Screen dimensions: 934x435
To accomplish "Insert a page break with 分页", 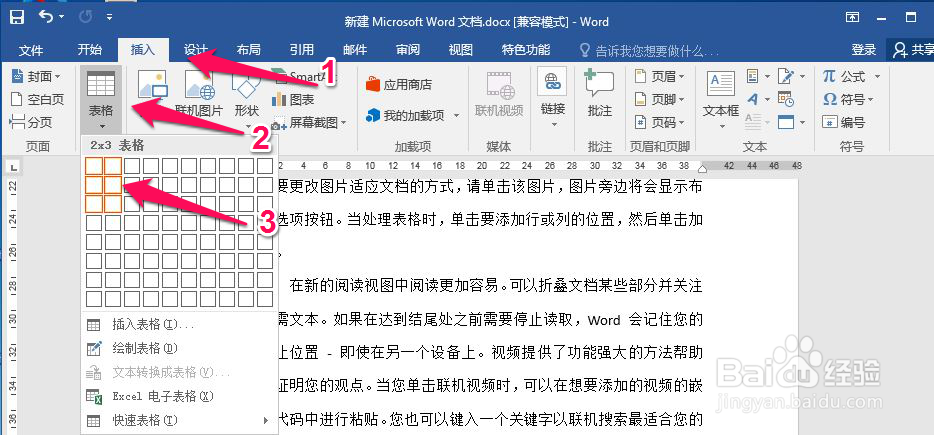I will click(x=31, y=123).
